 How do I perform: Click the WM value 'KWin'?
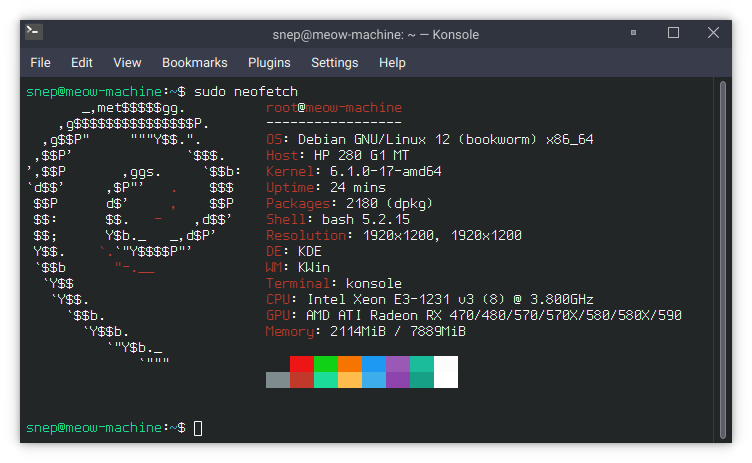[314, 267]
